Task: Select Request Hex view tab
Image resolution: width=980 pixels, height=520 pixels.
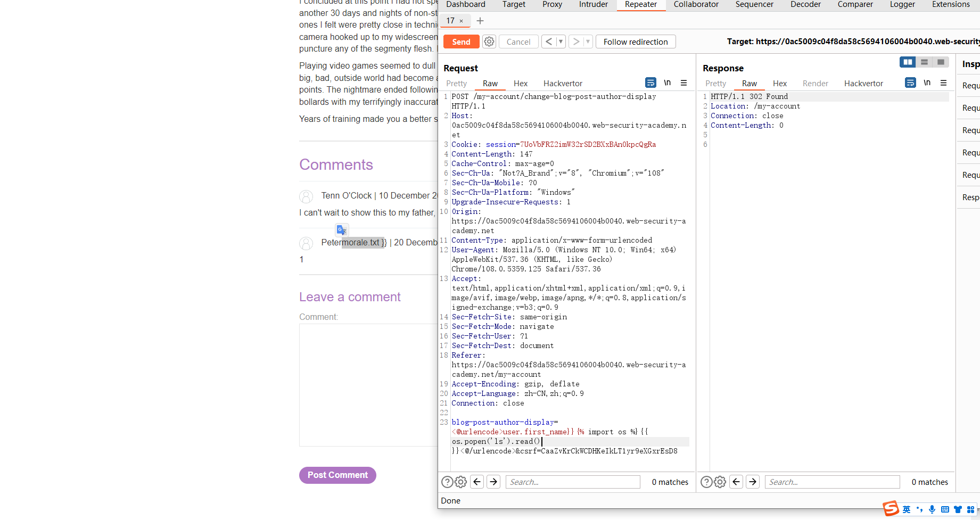Action: (x=521, y=83)
